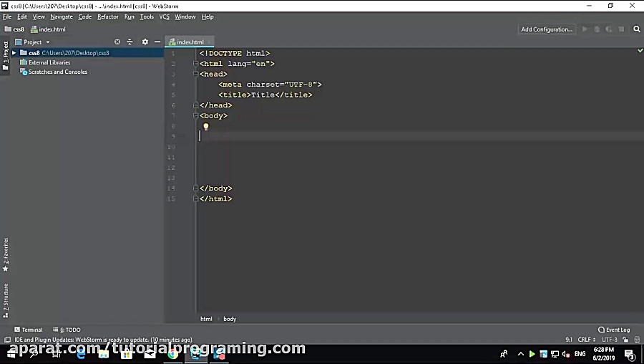Click the People icon in taskbar

tap(504, 354)
